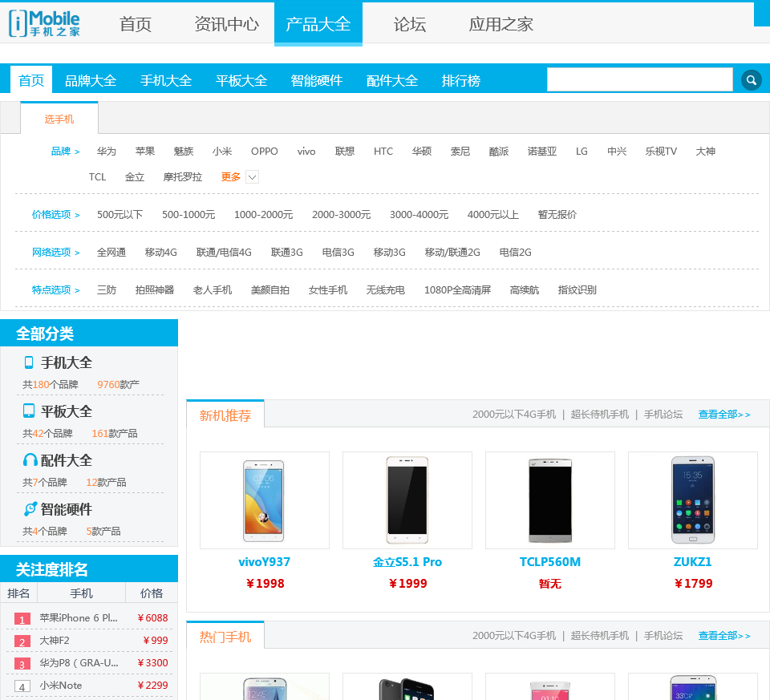Screen dimensions: 770x700
Task: Click the iMobile 手机之家 logo
Action: point(44,23)
